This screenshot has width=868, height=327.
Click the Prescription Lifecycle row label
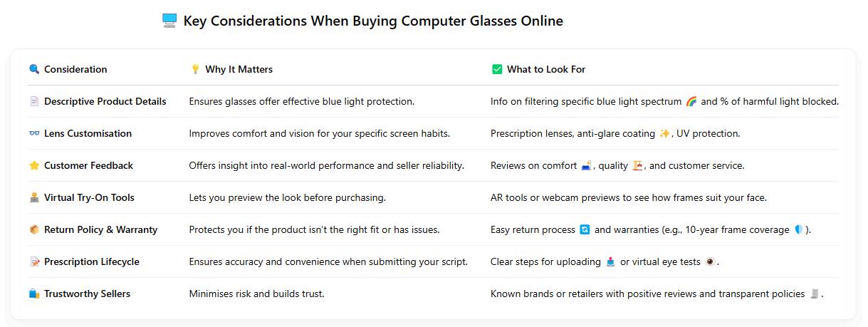(92, 261)
